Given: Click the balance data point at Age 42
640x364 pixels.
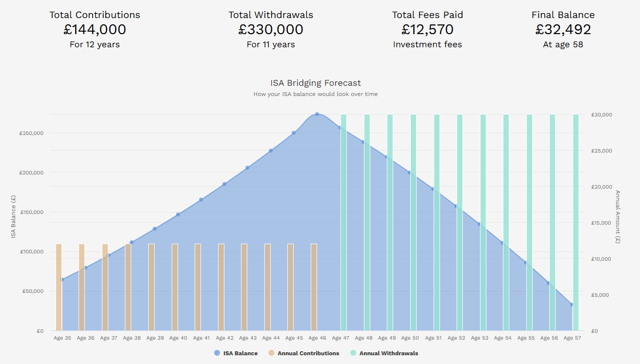Looking at the screenshot, I should coord(224,184).
